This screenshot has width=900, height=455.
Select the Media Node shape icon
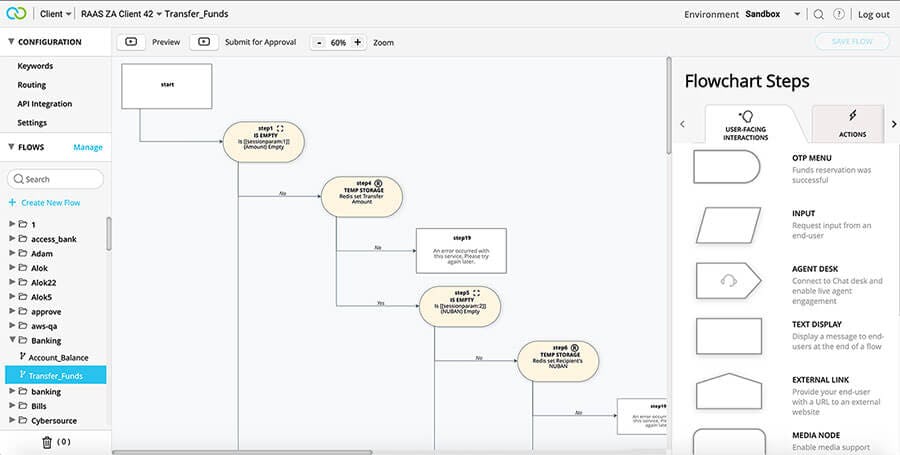[728, 442]
